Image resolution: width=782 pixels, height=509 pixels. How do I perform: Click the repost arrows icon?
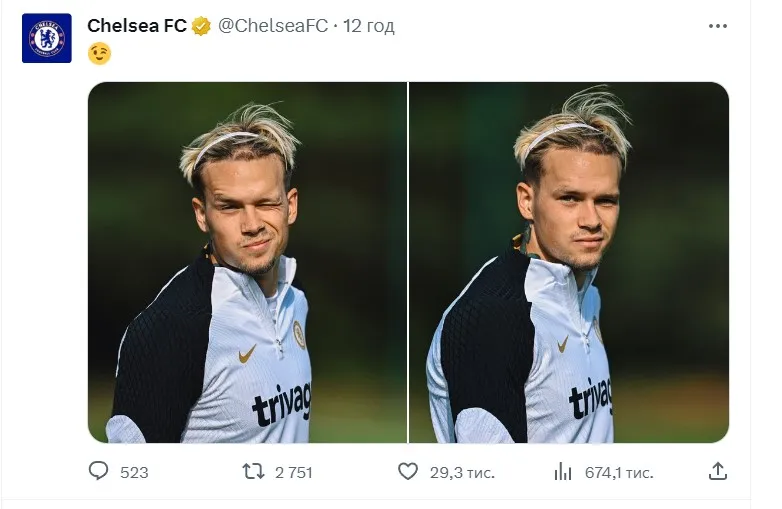[254, 471]
